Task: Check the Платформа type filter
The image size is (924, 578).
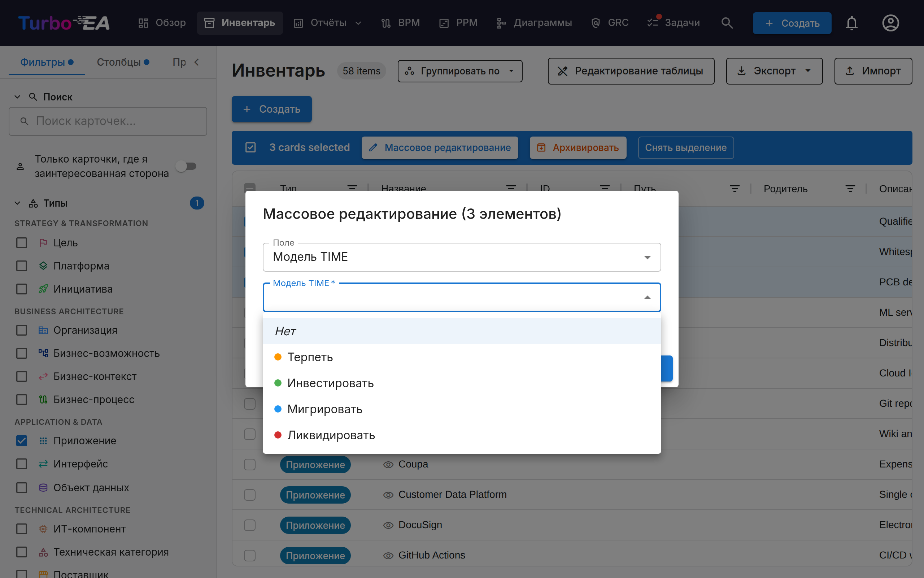Action: (x=22, y=266)
